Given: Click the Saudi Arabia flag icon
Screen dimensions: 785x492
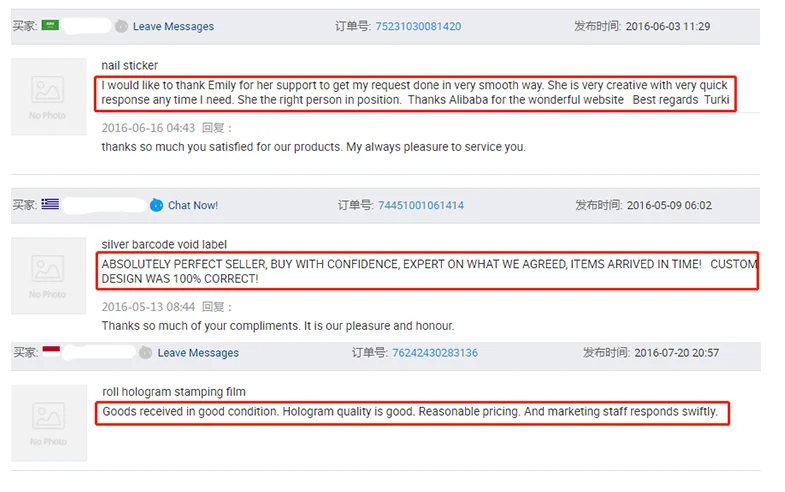Looking at the screenshot, I should (49, 25).
